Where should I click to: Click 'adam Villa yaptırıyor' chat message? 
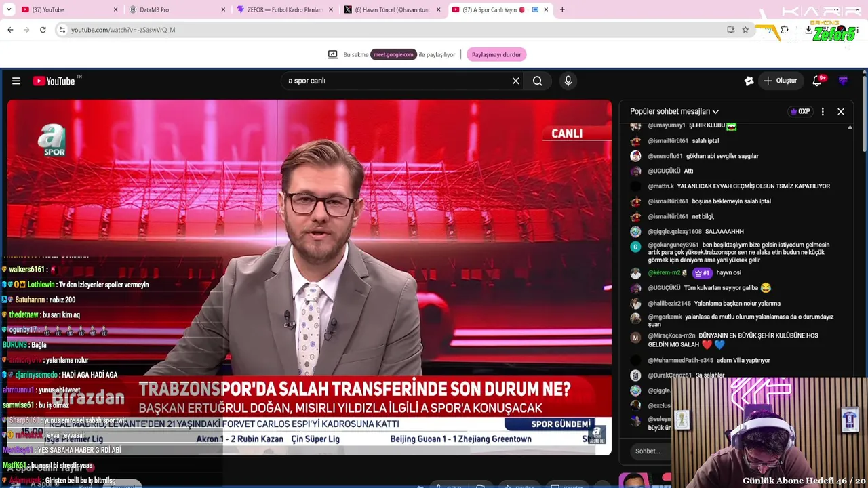point(743,361)
